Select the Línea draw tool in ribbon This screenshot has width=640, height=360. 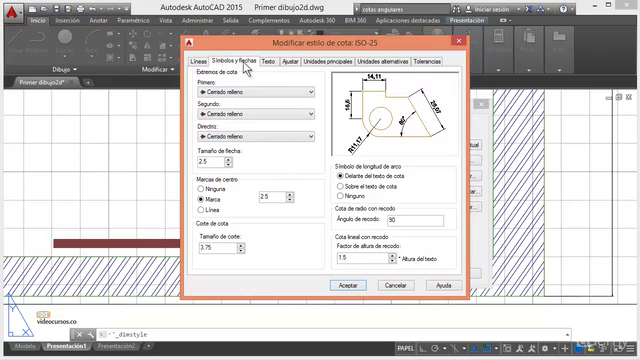16,42
